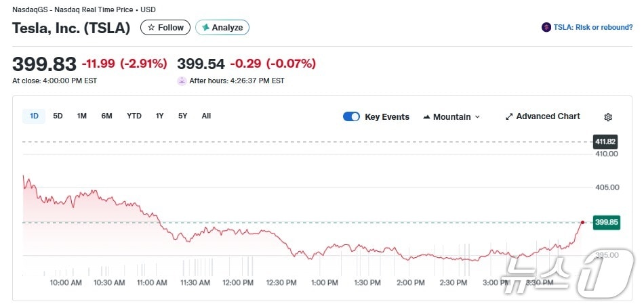Viewport: 644px width, 308px height.
Task: Toggle the Key Events switch
Action: click(x=351, y=116)
